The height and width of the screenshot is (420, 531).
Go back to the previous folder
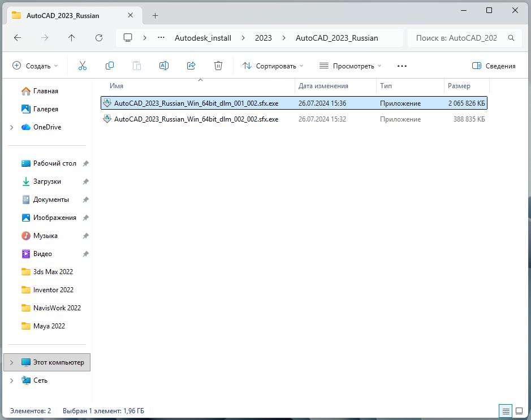[x=18, y=38]
